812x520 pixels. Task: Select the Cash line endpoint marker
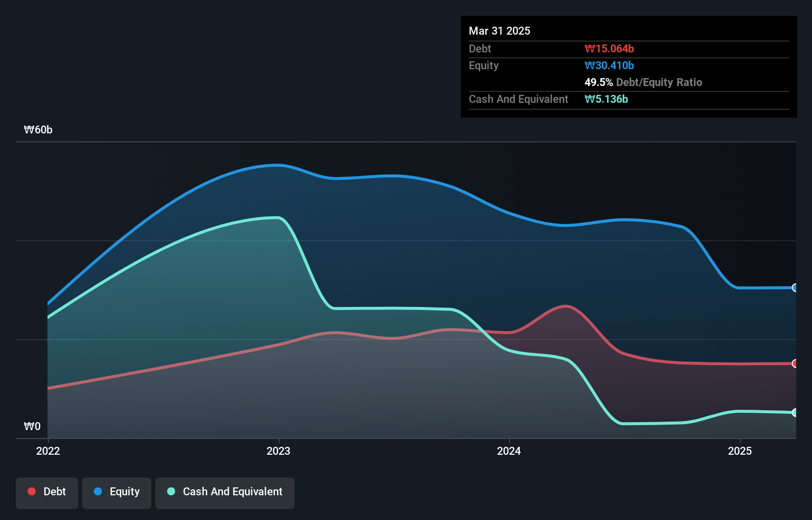[795, 413]
